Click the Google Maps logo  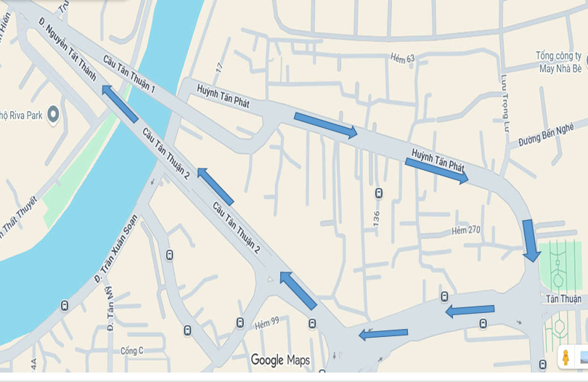point(280,360)
